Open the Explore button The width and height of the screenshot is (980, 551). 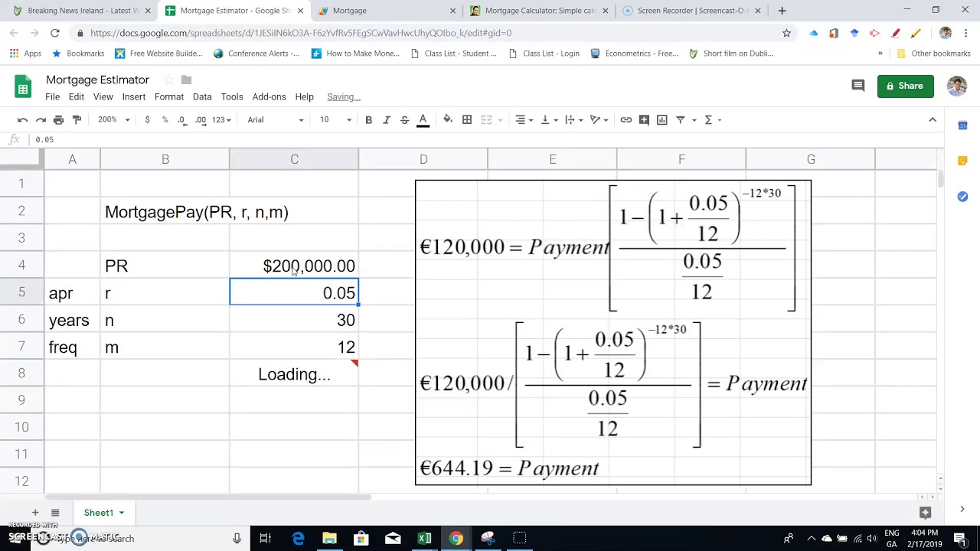click(x=925, y=513)
